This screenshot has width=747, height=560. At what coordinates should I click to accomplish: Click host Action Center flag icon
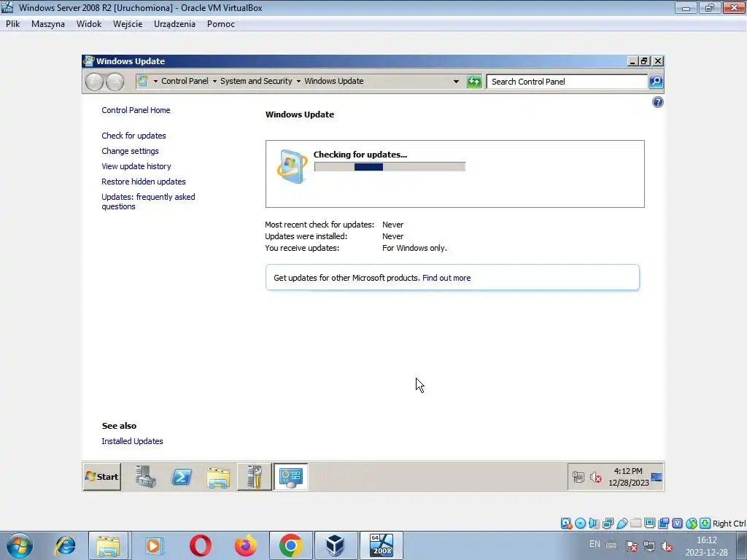(x=632, y=546)
